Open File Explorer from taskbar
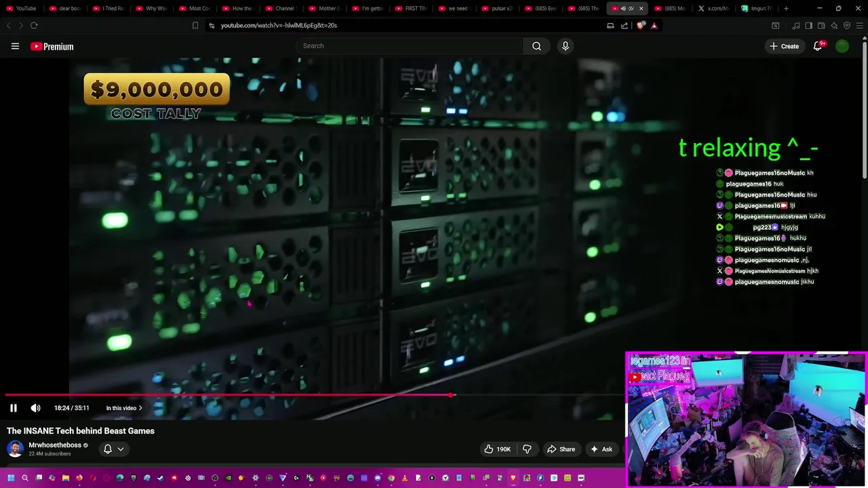Screen dimensions: 868x488 (65, 478)
